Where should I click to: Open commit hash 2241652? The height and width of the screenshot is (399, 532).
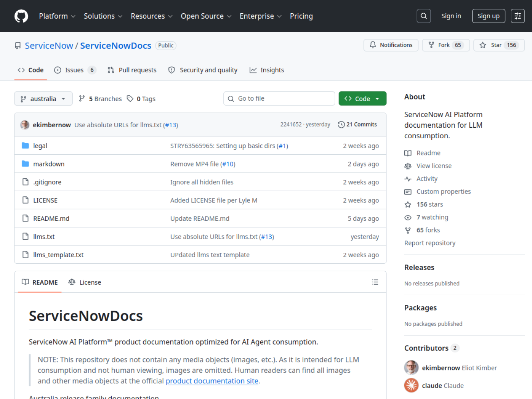coord(291,125)
